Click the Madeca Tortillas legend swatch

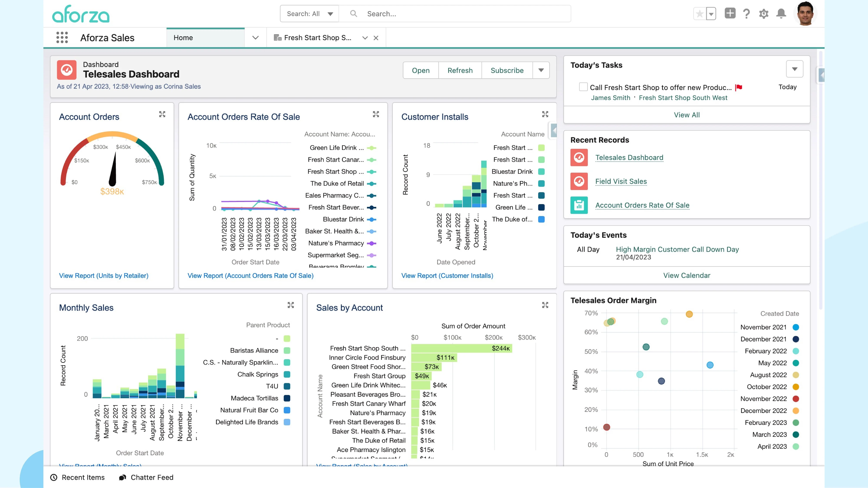[x=287, y=398]
